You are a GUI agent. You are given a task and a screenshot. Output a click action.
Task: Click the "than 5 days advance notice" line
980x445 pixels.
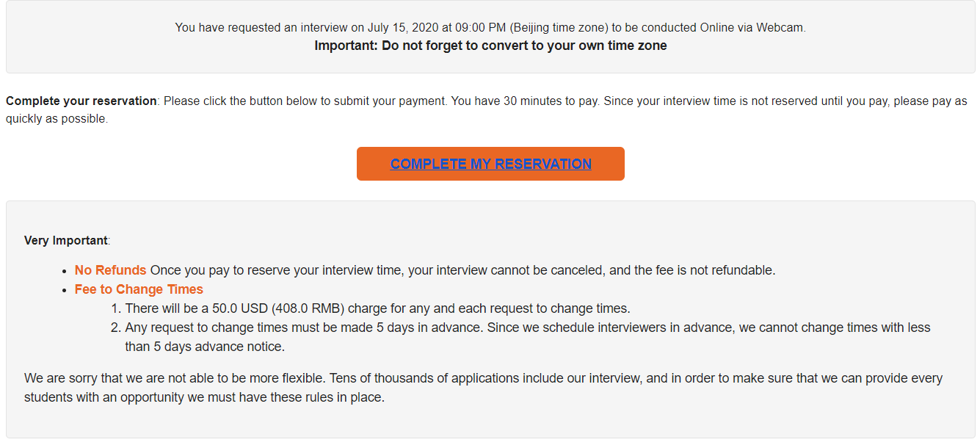(204, 347)
